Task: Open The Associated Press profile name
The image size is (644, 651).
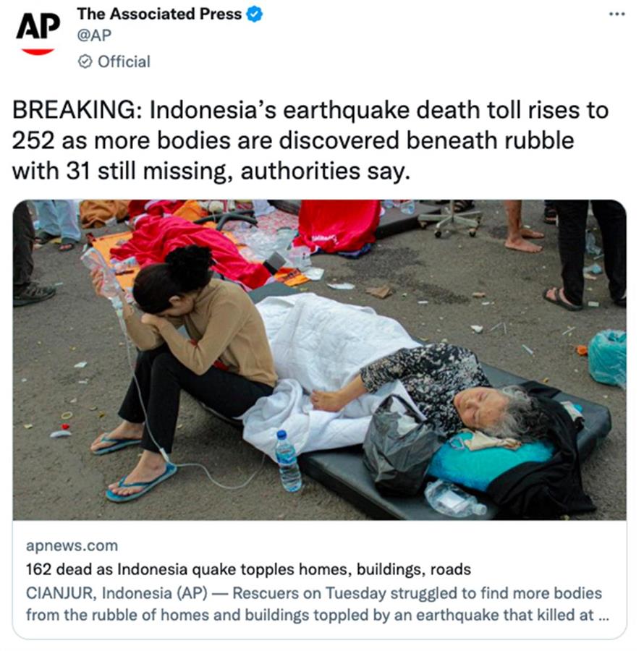Action: coord(159,14)
